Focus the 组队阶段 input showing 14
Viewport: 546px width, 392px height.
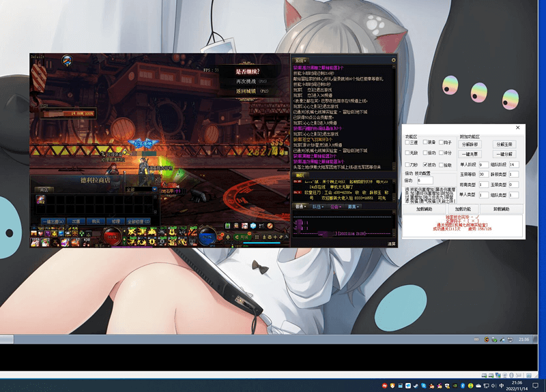[514, 164]
